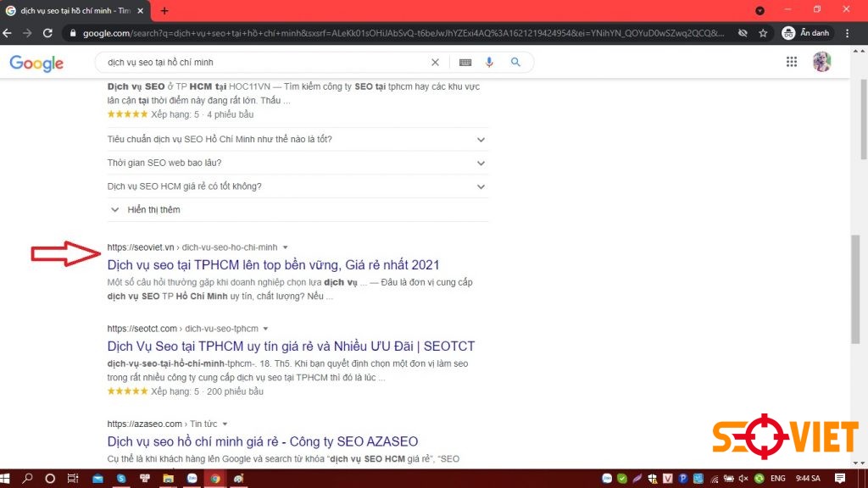Click the Google account avatar
Viewport: 868px width, 488px height.
tap(821, 61)
